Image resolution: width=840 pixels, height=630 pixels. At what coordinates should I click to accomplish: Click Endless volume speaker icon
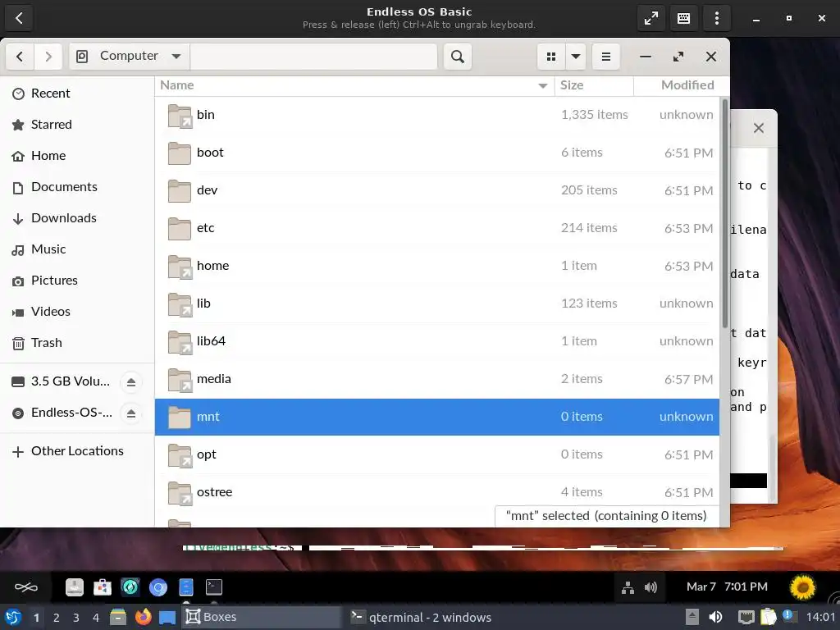[x=651, y=587]
